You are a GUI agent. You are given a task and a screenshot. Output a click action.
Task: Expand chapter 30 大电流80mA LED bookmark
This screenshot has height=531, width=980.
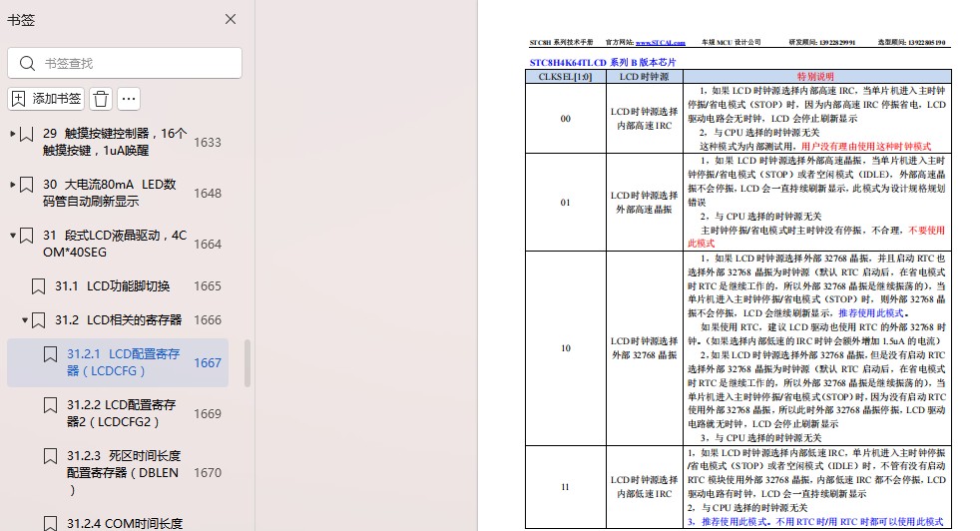12,185
